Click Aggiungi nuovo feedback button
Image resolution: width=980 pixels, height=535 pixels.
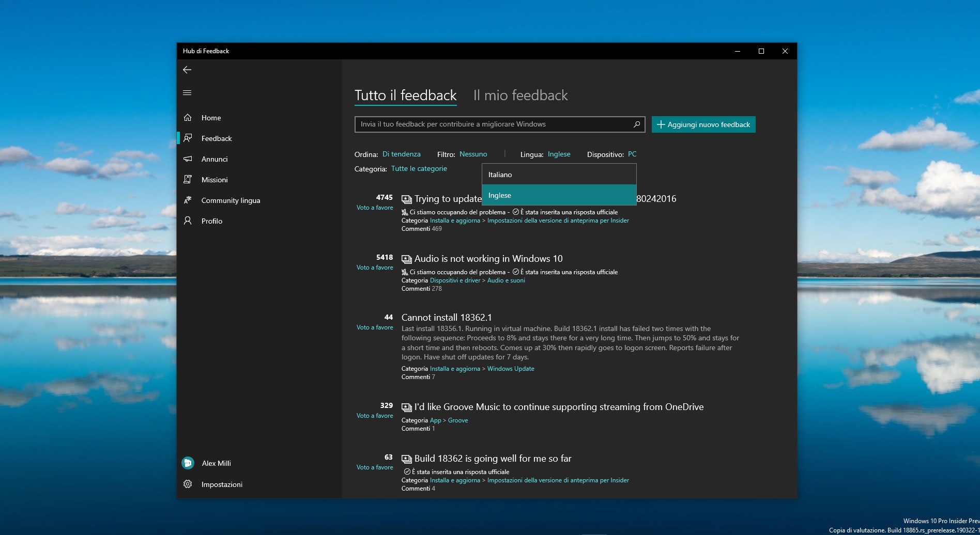[703, 124]
